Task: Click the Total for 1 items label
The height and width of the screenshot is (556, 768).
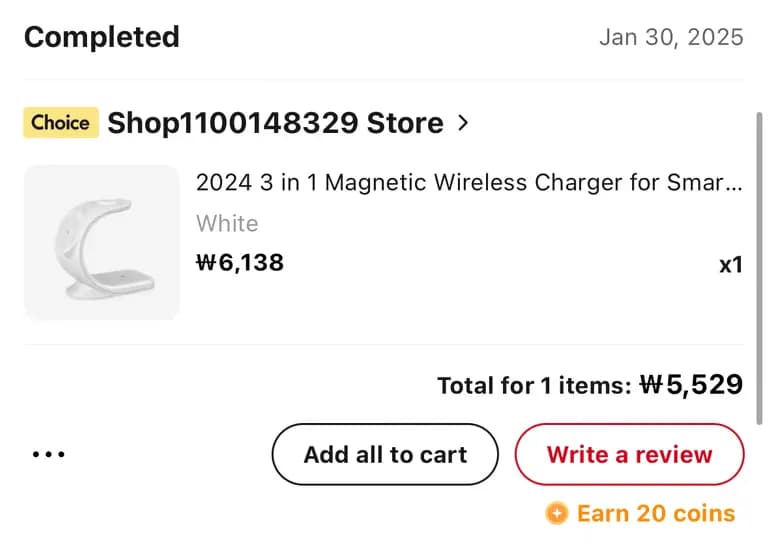Action: pyautogui.click(x=534, y=386)
